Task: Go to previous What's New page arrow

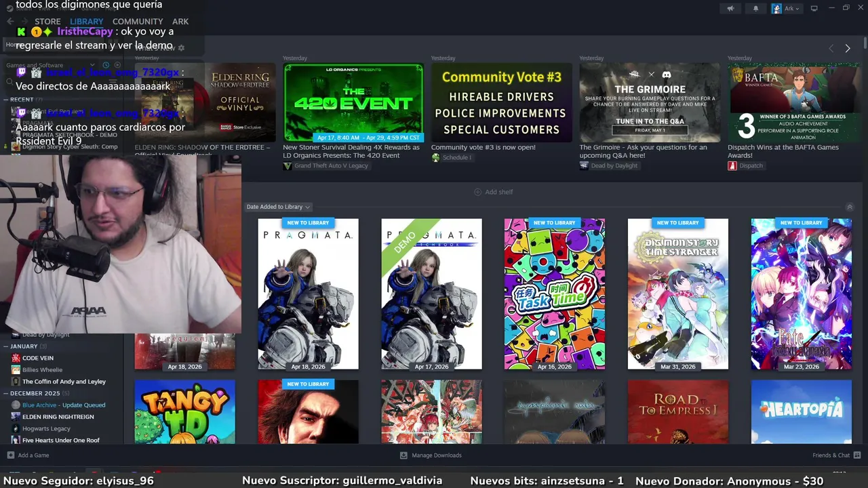Action: pos(831,48)
